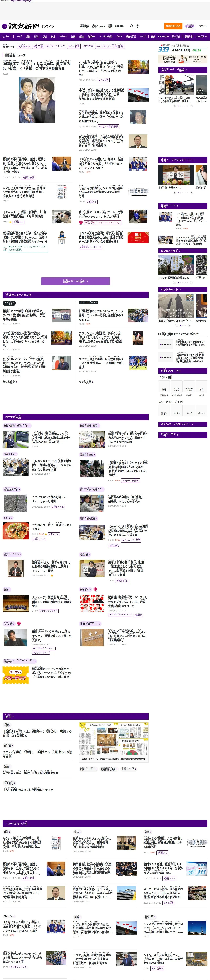The width and height of the screenshot is (210, 980).
Task: Click the help question mark icon
Action: 137,26
